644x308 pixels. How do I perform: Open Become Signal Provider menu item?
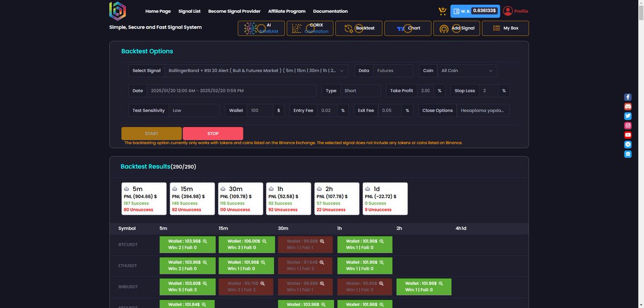pos(235,11)
